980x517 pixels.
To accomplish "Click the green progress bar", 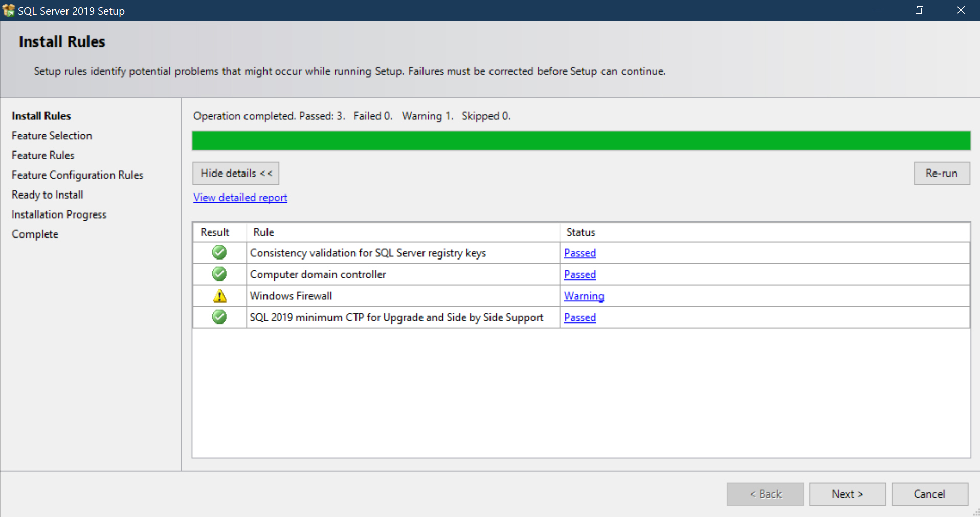I will click(x=581, y=141).
